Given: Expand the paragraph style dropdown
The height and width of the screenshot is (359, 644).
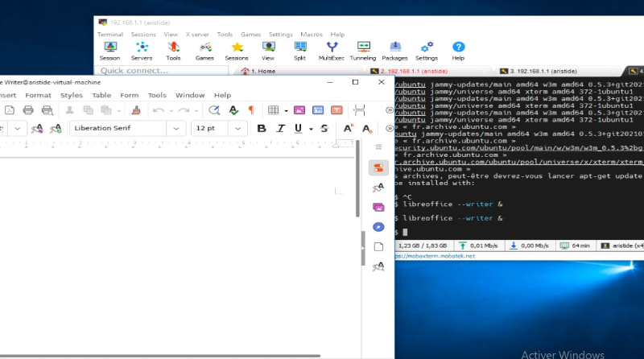Looking at the screenshot, I should [17, 129].
